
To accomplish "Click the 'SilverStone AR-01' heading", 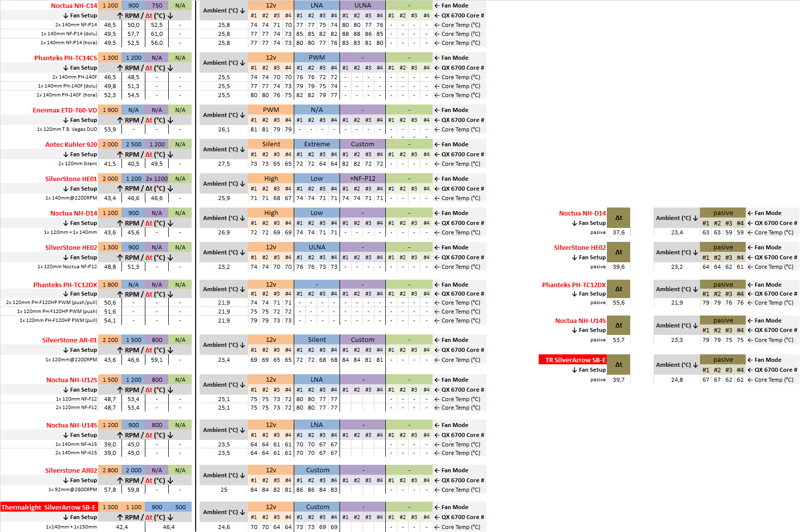I will [x=70, y=340].
